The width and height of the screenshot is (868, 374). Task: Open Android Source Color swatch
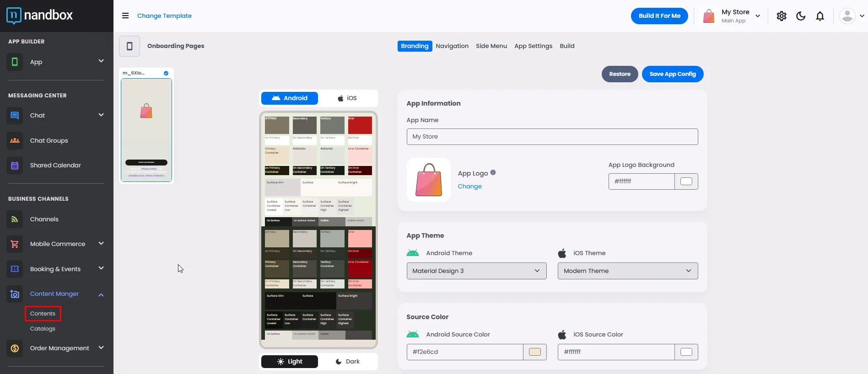(535, 352)
